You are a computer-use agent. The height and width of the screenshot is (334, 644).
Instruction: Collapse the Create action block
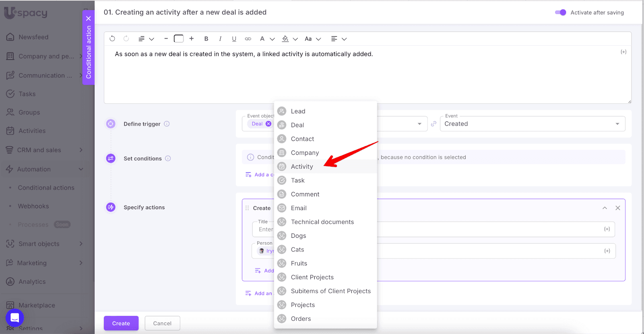click(605, 208)
